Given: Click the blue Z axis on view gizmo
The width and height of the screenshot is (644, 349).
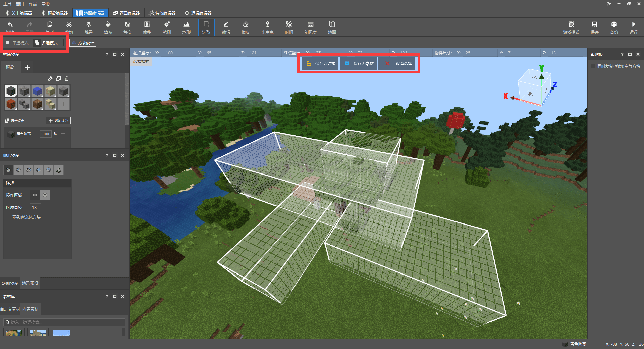Looking at the screenshot, I should coord(555,85).
